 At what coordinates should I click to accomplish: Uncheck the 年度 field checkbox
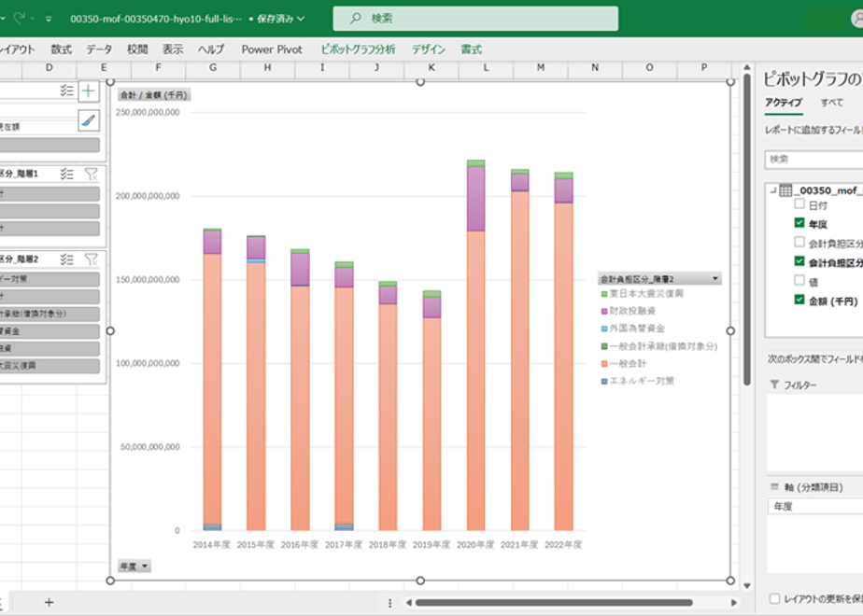(x=799, y=223)
